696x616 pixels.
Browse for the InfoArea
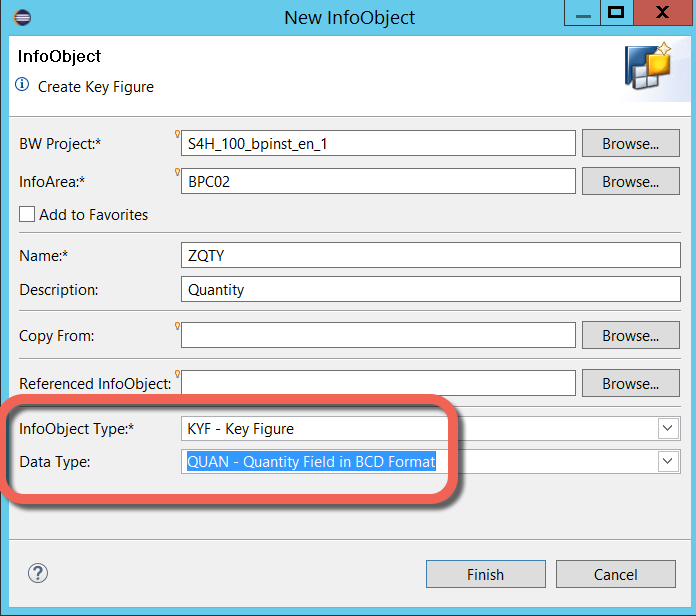click(630, 181)
